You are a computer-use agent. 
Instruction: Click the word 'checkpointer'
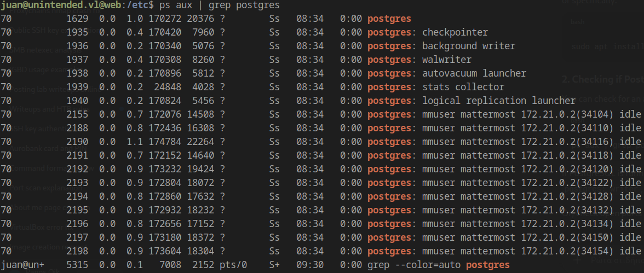coord(455,32)
